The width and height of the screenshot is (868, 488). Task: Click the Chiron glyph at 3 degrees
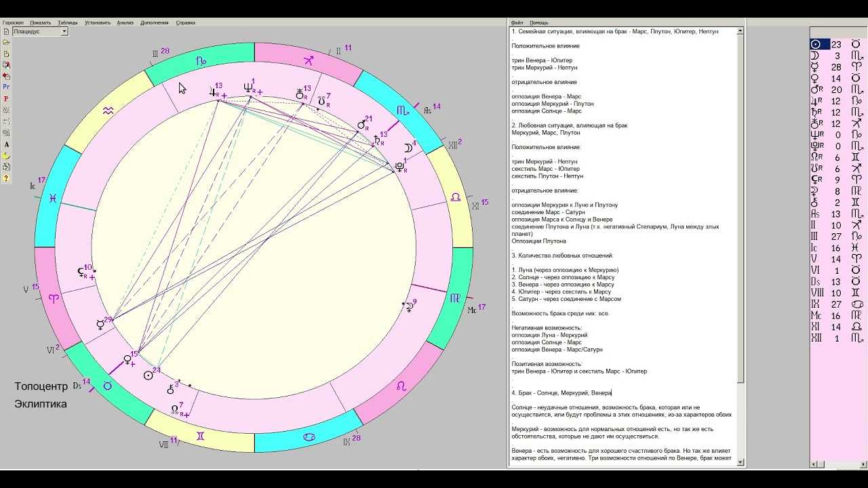tap(170, 390)
